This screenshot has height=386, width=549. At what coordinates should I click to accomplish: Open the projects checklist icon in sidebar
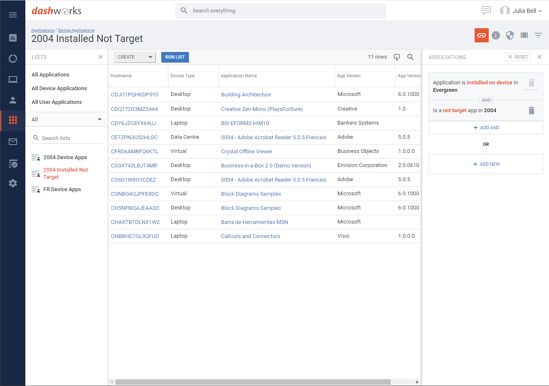[13, 163]
